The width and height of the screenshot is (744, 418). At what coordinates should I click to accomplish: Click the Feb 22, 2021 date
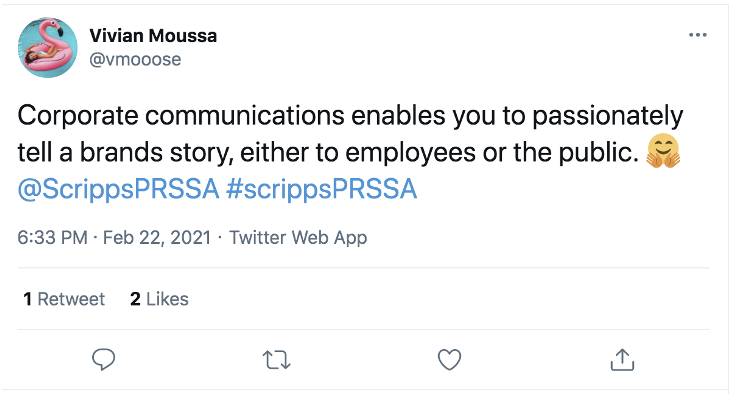point(156,238)
